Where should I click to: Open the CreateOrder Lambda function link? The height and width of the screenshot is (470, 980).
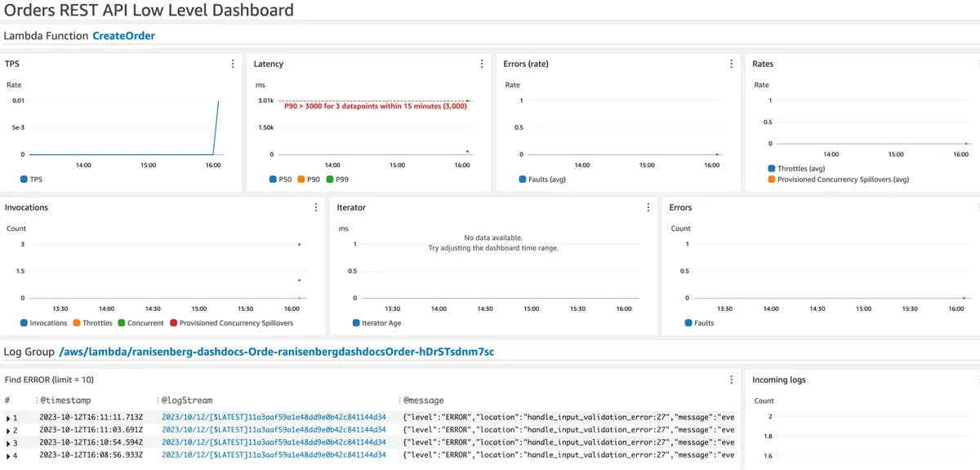122,36
